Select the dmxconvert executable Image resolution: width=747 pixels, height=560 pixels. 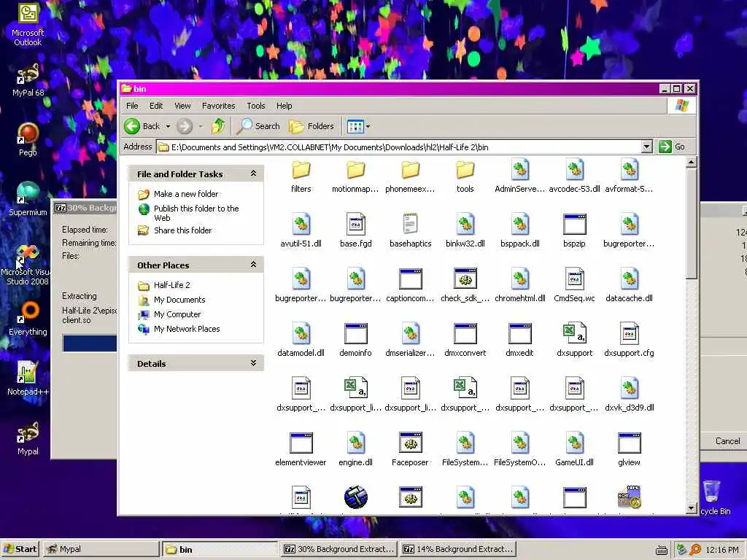[465, 341]
